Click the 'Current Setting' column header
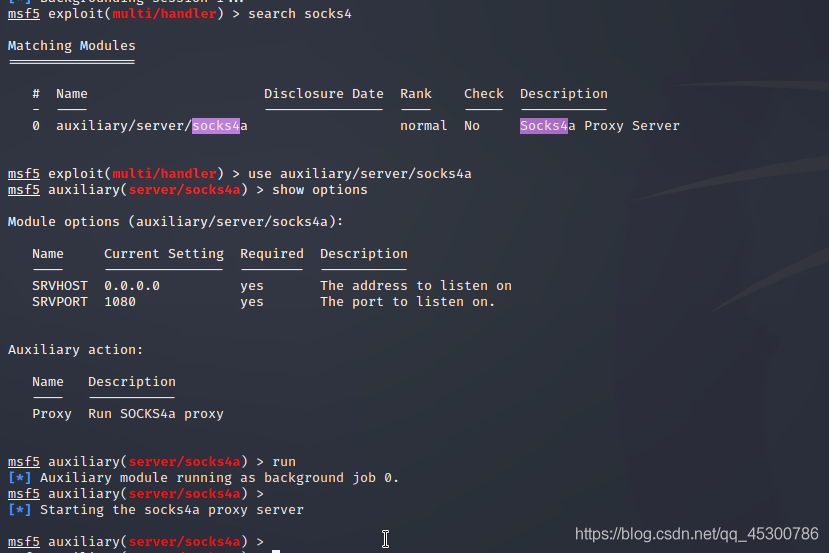Image resolution: width=829 pixels, height=553 pixels. point(163,254)
